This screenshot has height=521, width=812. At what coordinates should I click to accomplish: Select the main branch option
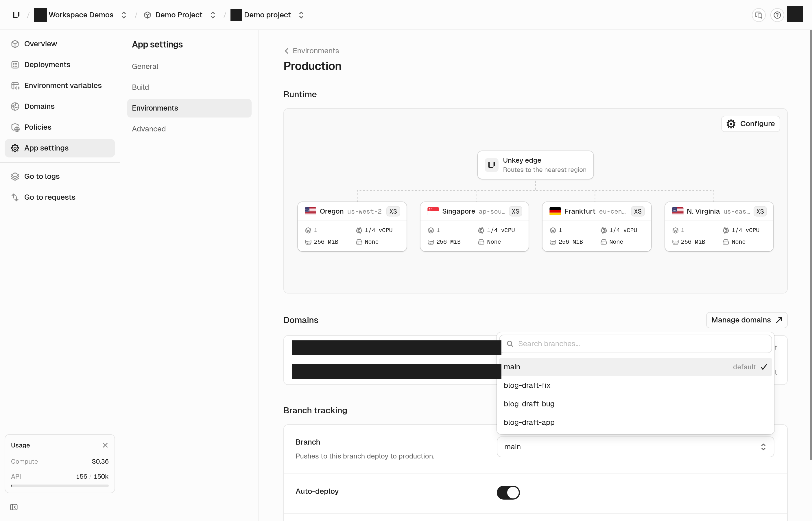coord(635,367)
